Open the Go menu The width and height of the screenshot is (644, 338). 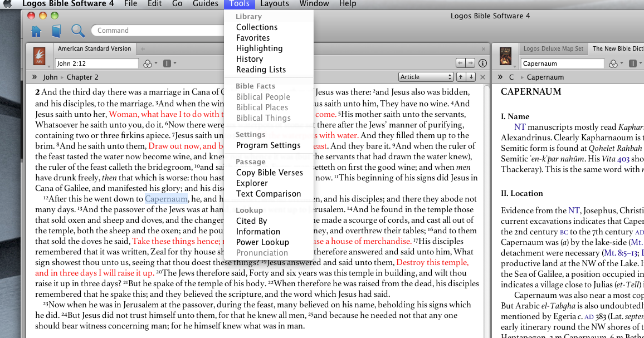tap(177, 4)
